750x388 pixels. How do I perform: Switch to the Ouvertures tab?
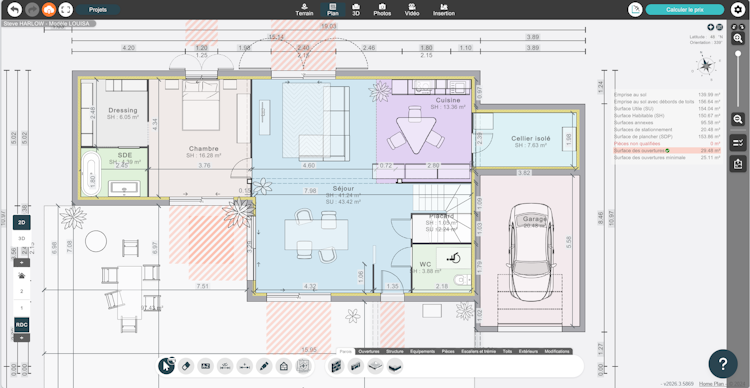(369, 351)
